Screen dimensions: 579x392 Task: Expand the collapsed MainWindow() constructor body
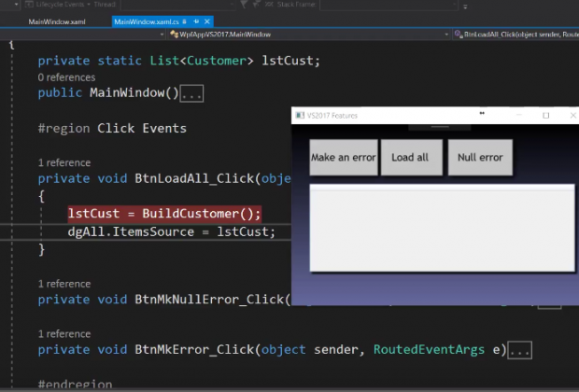pos(191,93)
